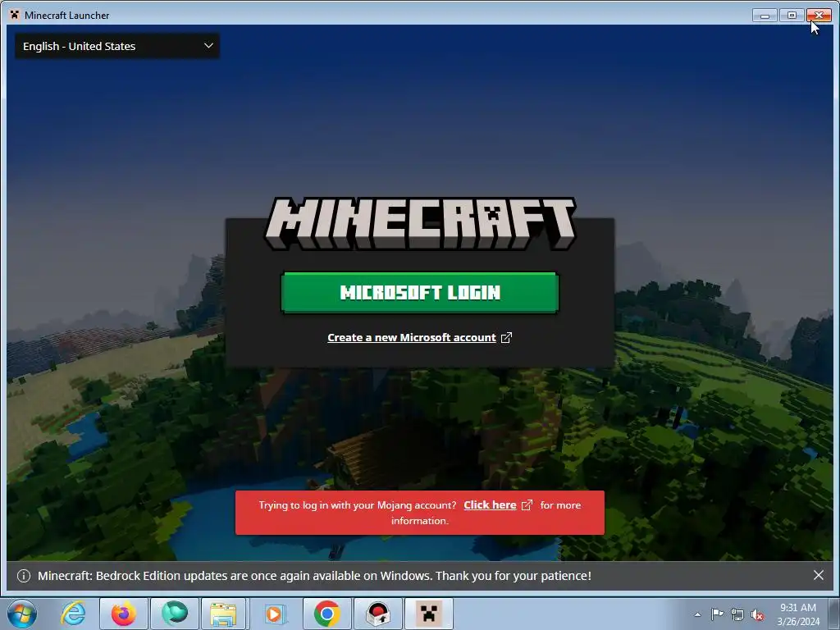Close the Minecraft Launcher window
Image resolution: width=840 pixels, height=630 pixels.
819,16
